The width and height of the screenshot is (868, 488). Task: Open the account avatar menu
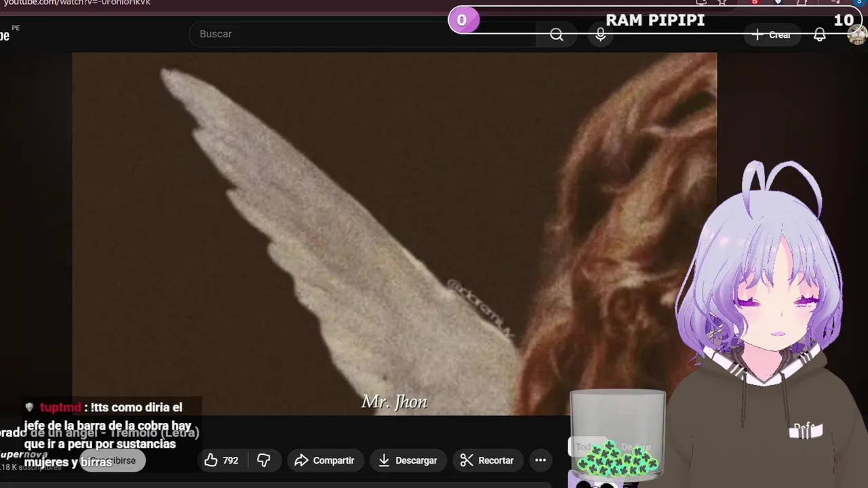coord(858,35)
